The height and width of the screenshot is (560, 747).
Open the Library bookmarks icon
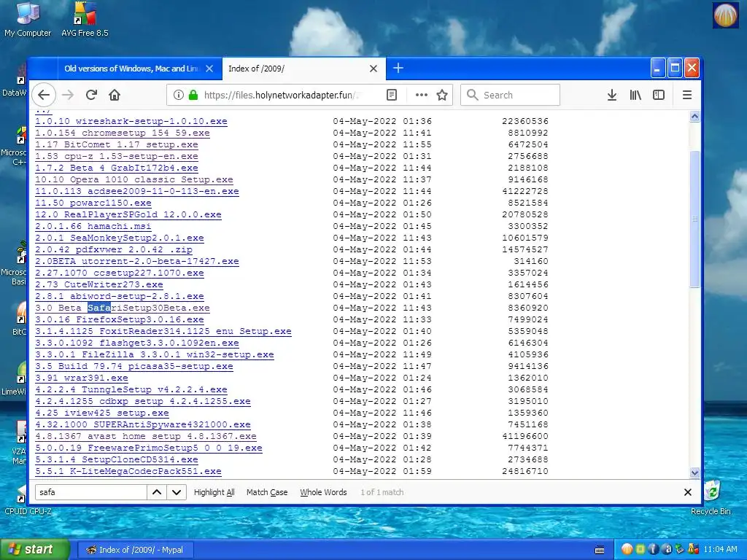click(635, 95)
